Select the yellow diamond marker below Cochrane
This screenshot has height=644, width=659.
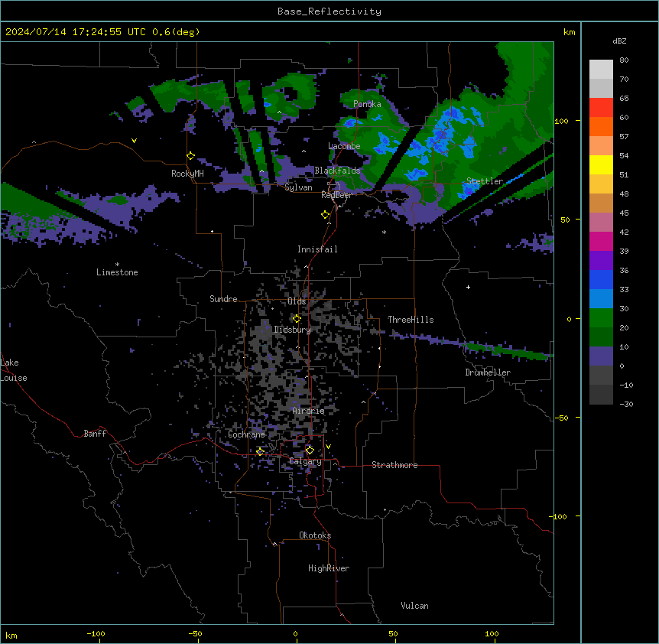coord(260,451)
